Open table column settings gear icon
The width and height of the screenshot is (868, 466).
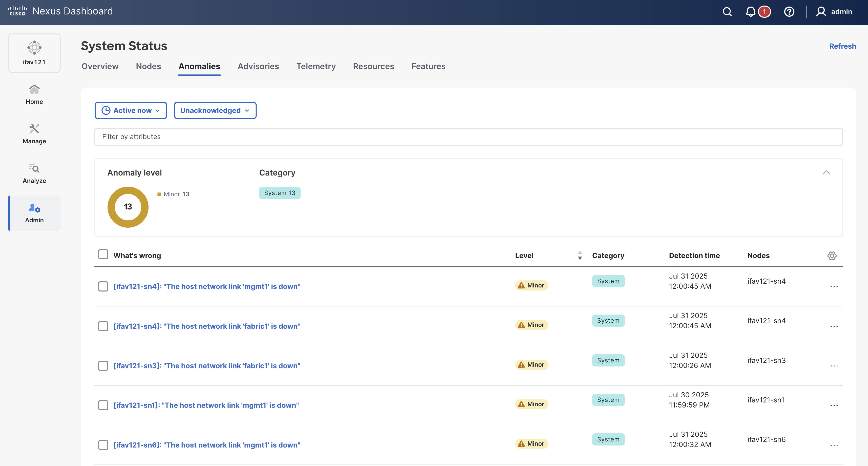pyautogui.click(x=832, y=256)
